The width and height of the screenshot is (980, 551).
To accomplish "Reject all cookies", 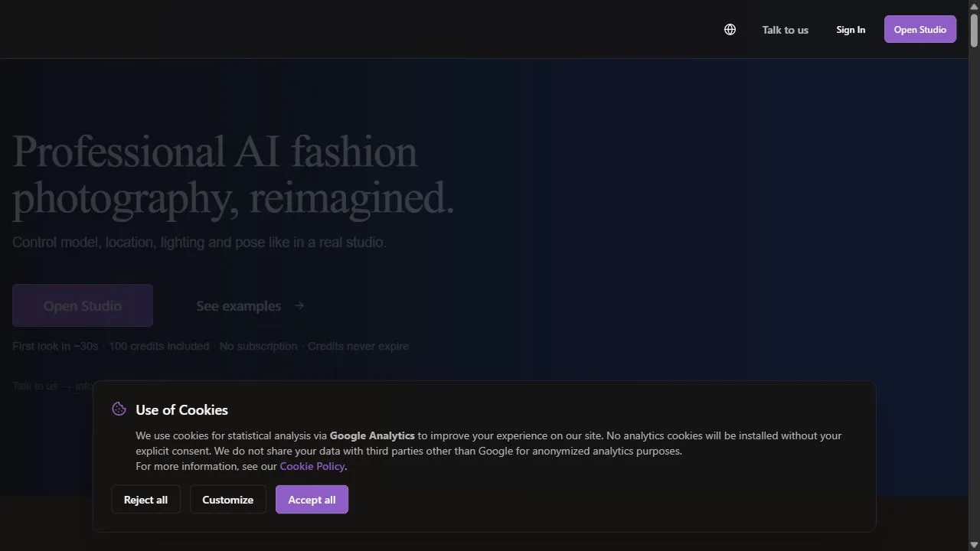I will (x=145, y=500).
